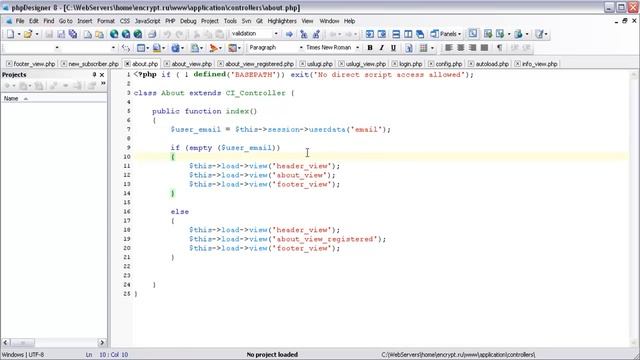Click the blue go arrow beside validation box
This screenshot has height=360, width=640.
(x=289, y=34)
